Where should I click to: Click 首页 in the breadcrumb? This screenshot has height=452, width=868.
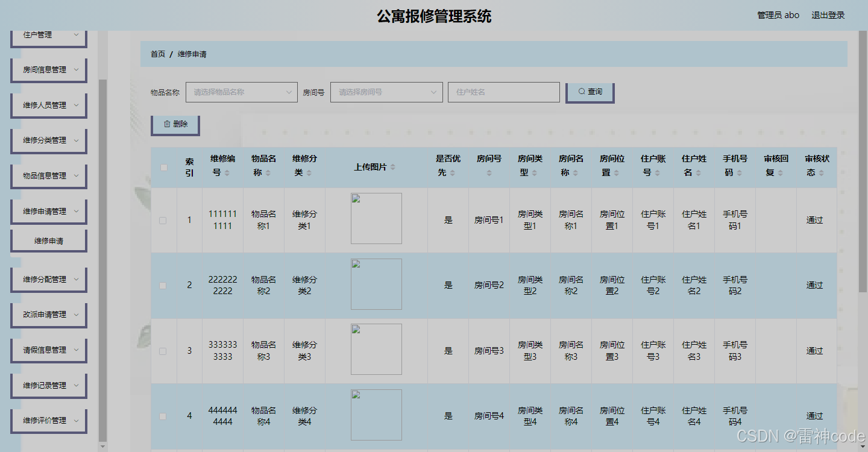click(x=157, y=54)
